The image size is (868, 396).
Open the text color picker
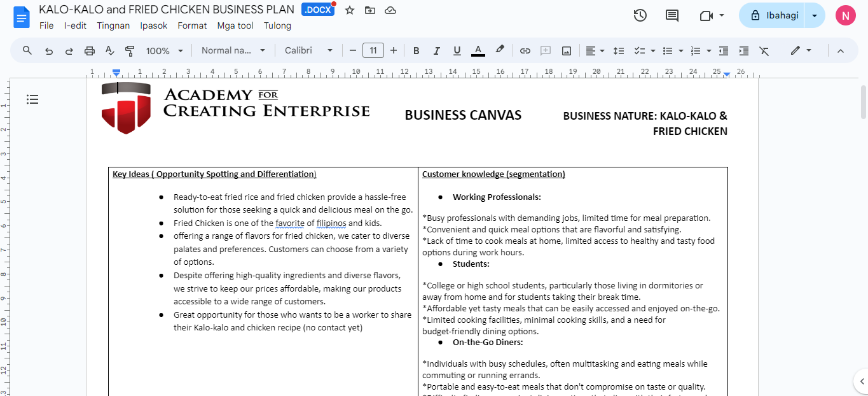tap(478, 50)
